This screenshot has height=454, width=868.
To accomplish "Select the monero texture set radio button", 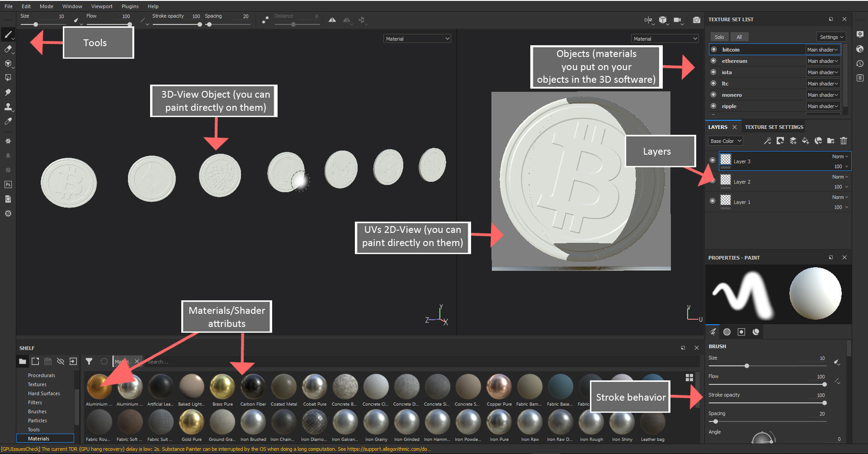I will [x=713, y=95].
